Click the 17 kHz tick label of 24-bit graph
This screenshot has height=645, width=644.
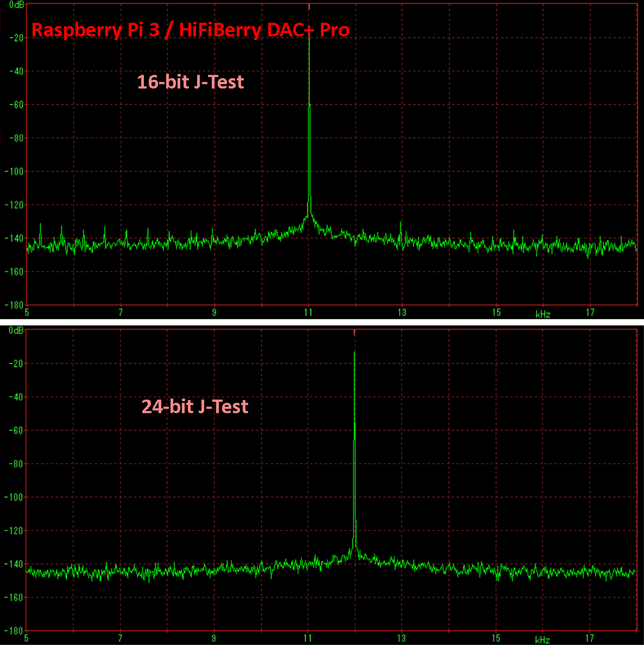point(590,638)
